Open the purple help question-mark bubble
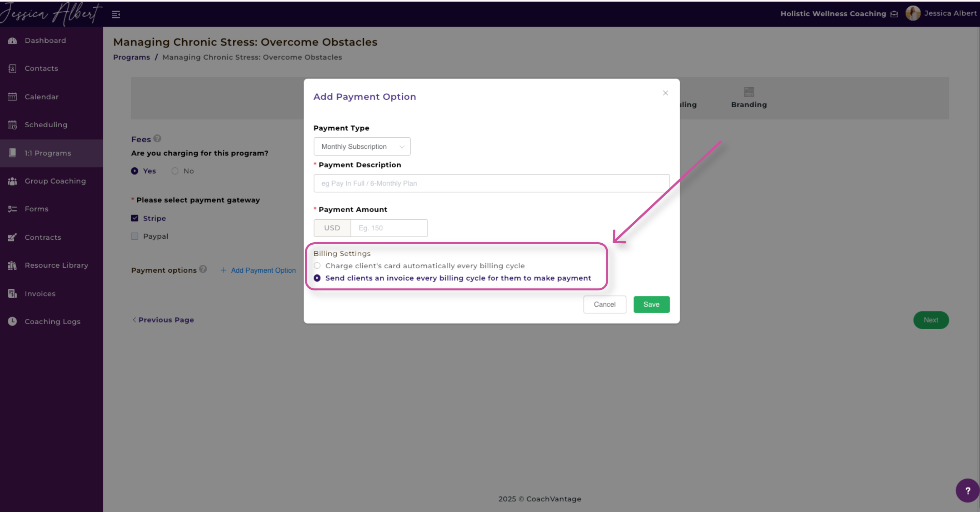This screenshot has height=512, width=980. click(x=967, y=491)
